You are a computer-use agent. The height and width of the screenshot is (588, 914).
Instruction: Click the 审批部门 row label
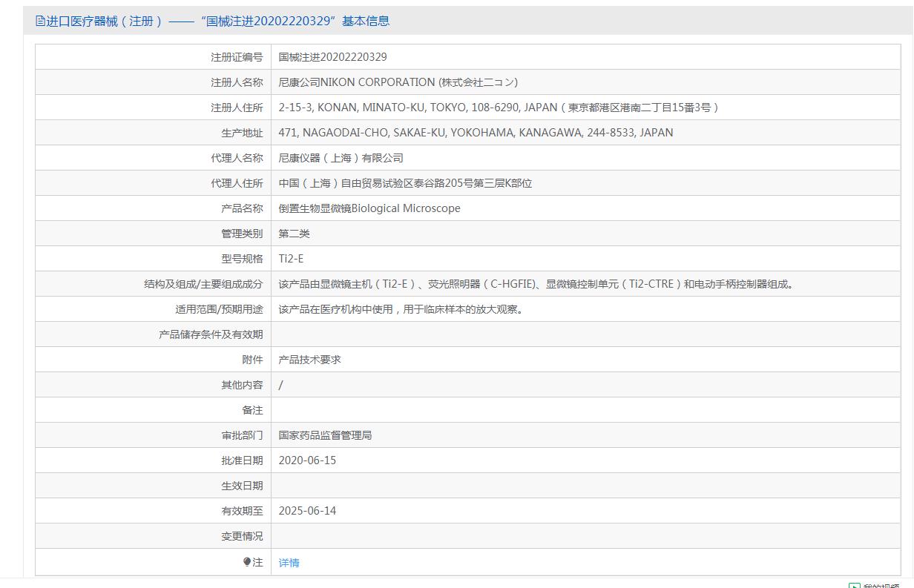pos(242,435)
